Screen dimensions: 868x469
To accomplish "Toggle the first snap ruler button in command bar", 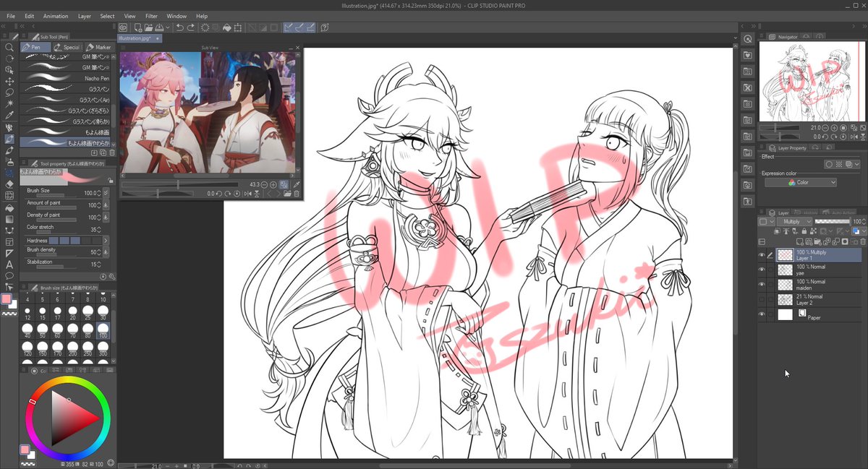I will pos(289,27).
